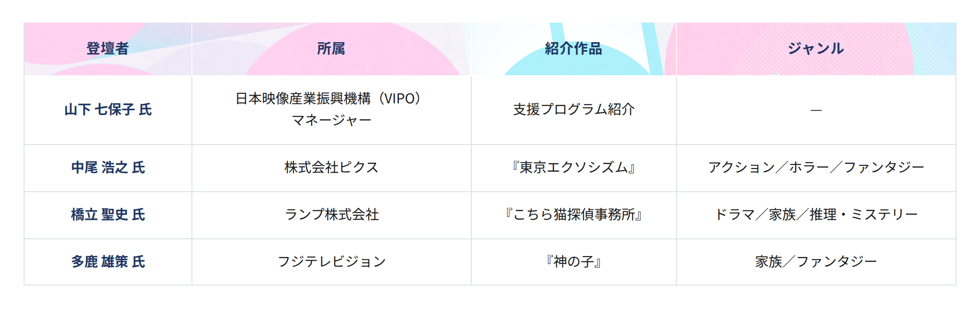Select speaker name 橋立 聖史 氏
This screenshot has height=310, width=980.
pyautogui.click(x=108, y=214)
